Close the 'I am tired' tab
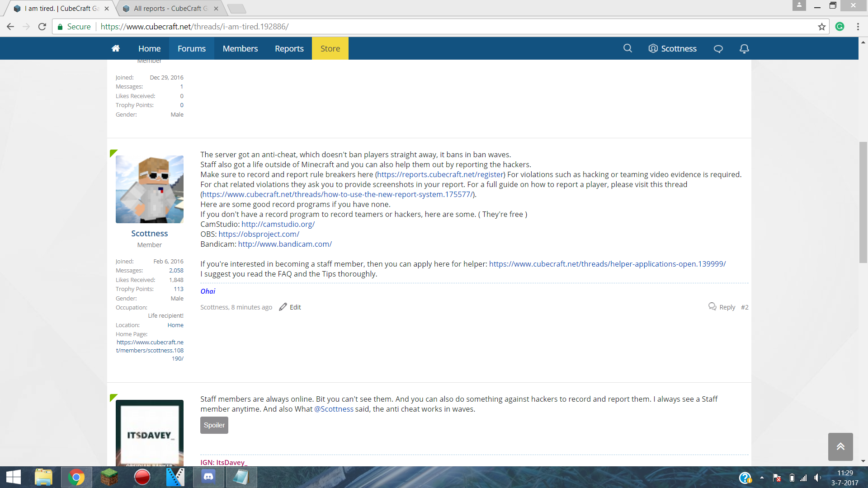 click(107, 8)
